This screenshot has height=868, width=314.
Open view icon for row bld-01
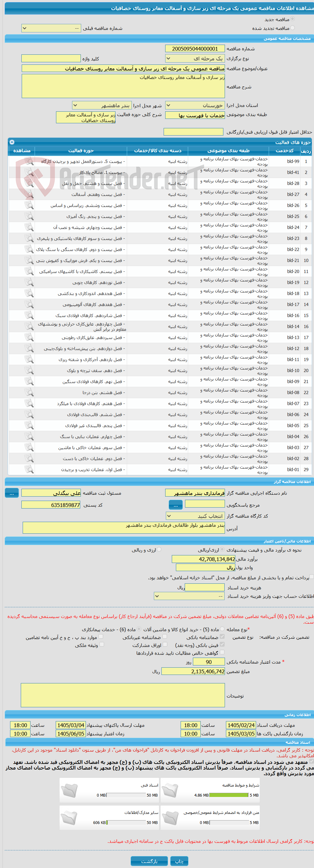[x=29, y=469]
